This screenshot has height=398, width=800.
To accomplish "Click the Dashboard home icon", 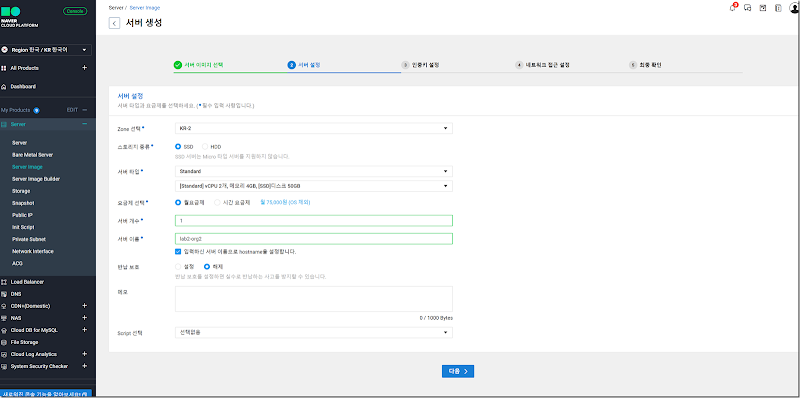I will point(4,87).
